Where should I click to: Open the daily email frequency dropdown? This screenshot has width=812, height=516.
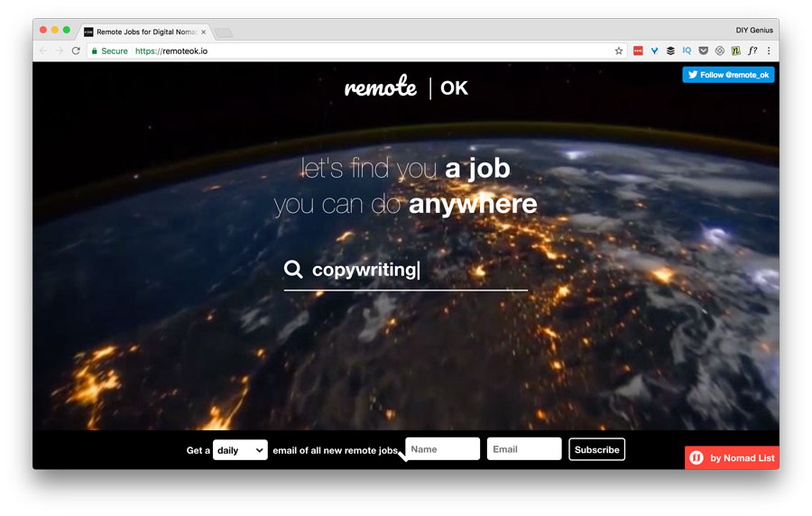coord(240,450)
